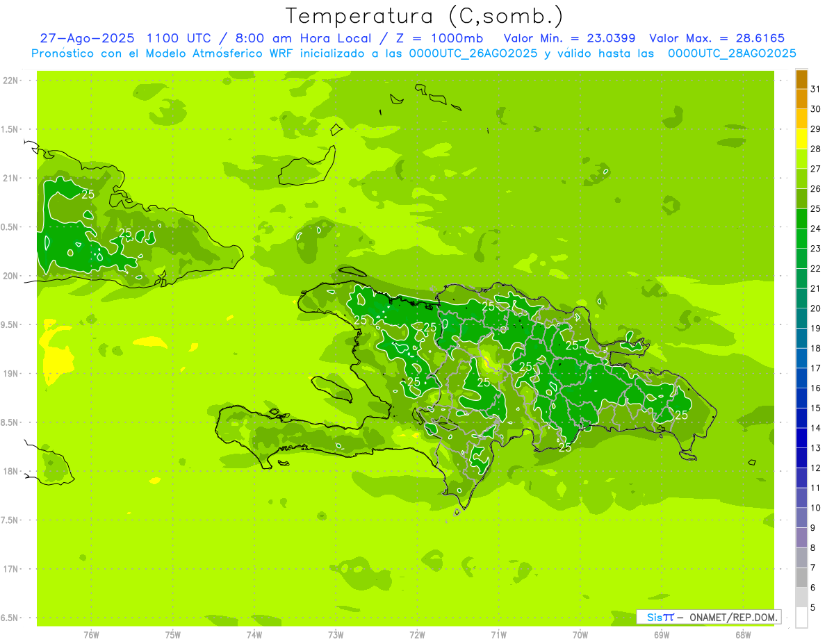
Task: Click the yellow 28–29 legend color band
Action: point(801,139)
